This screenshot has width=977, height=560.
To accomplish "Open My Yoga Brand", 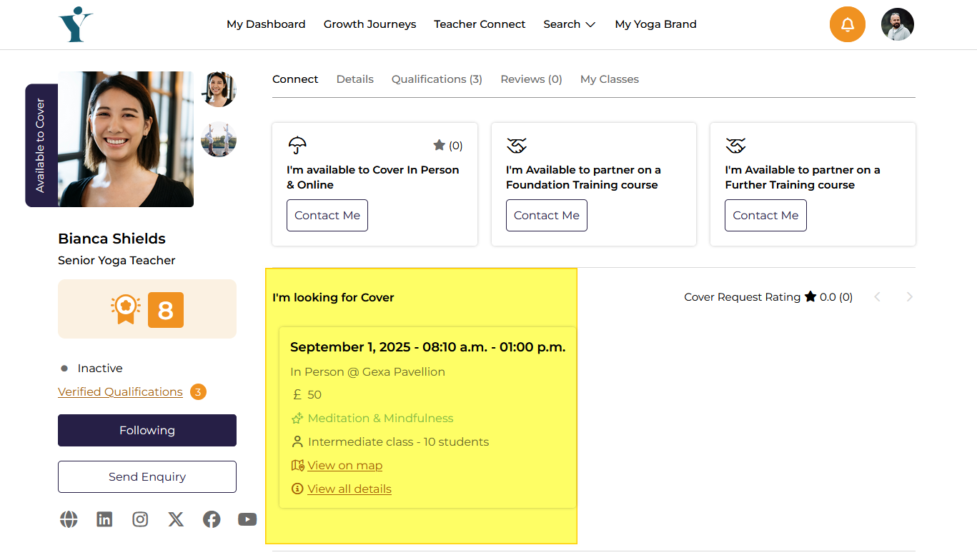I will 655,24.
